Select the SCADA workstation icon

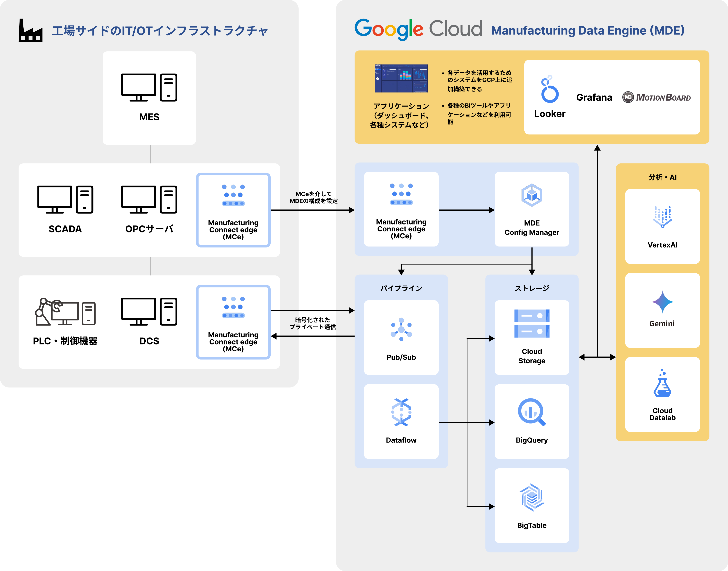click(x=65, y=200)
